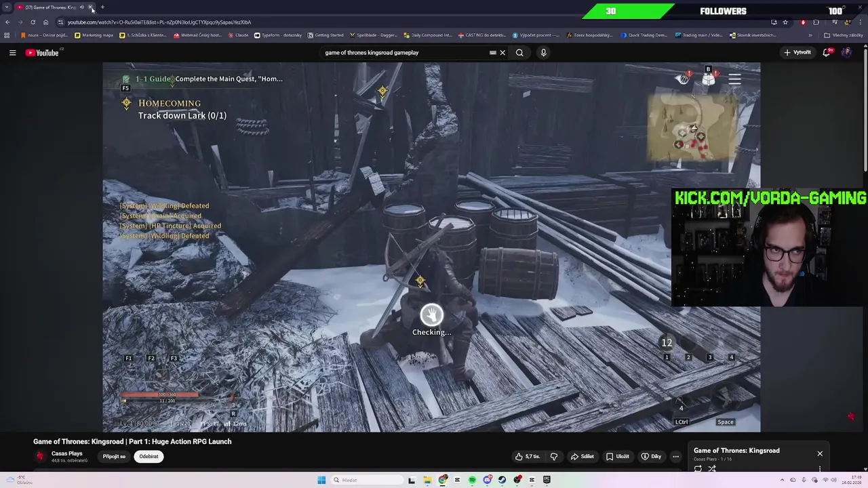
Task: Open the YouTube guide hamburger menu
Action: pyautogui.click(x=12, y=52)
